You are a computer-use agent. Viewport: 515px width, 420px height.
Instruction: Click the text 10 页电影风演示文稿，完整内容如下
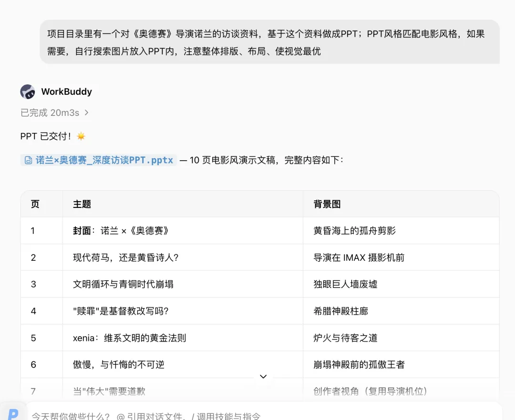267,160
